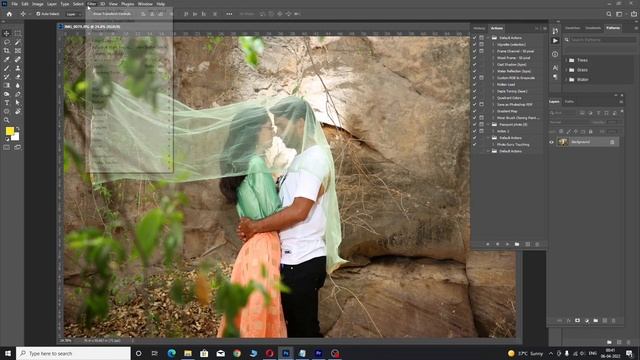
Task: Open the File menu
Action: tap(14, 4)
